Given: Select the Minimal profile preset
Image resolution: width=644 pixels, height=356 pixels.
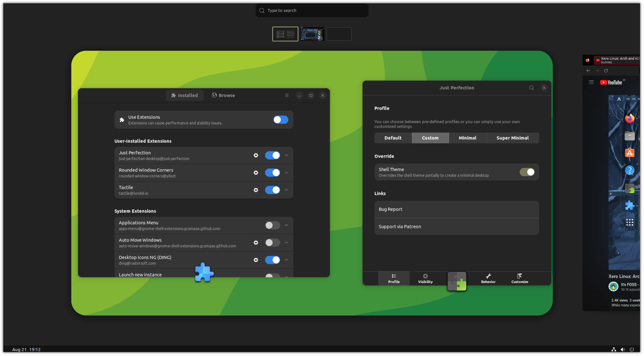Looking at the screenshot, I should pyautogui.click(x=467, y=138).
